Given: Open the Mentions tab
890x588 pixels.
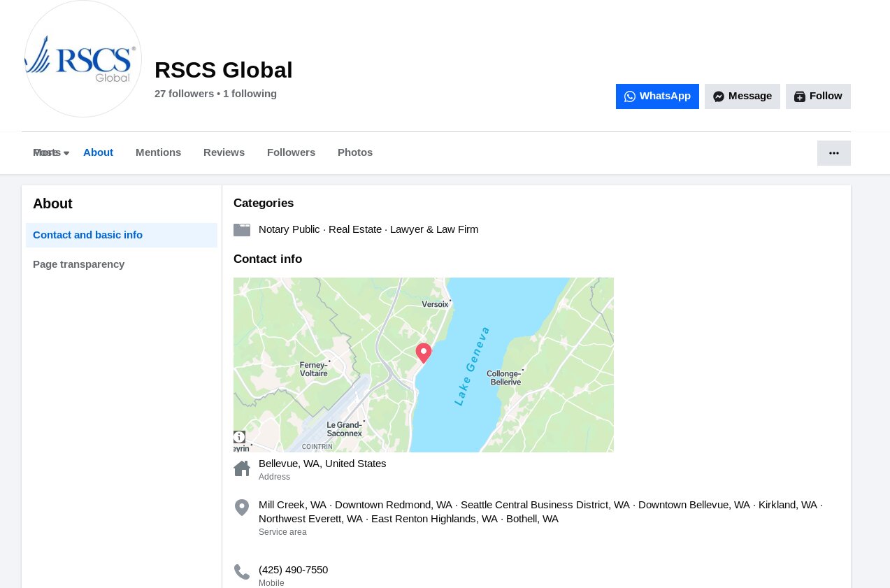Looking at the screenshot, I should click(158, 152).
